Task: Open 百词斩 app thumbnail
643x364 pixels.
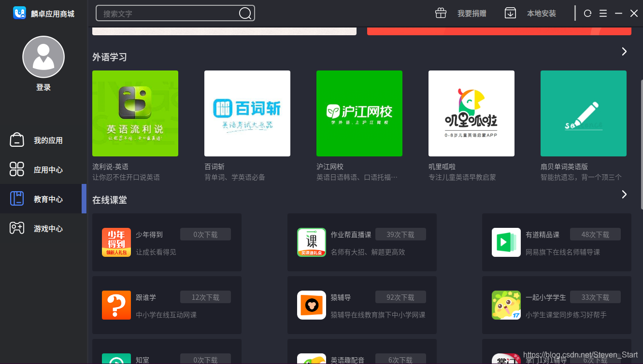Action: [x=247, y=113]
